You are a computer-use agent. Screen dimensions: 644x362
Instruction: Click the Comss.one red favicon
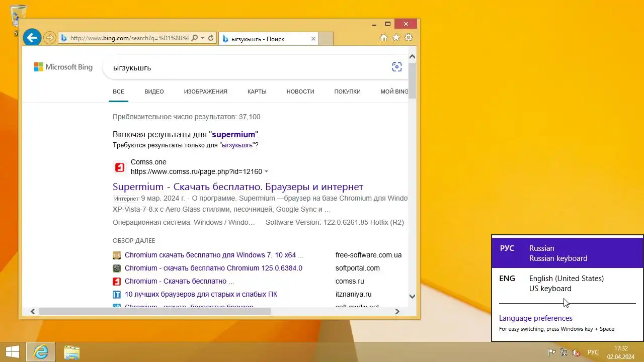point(120,167)
